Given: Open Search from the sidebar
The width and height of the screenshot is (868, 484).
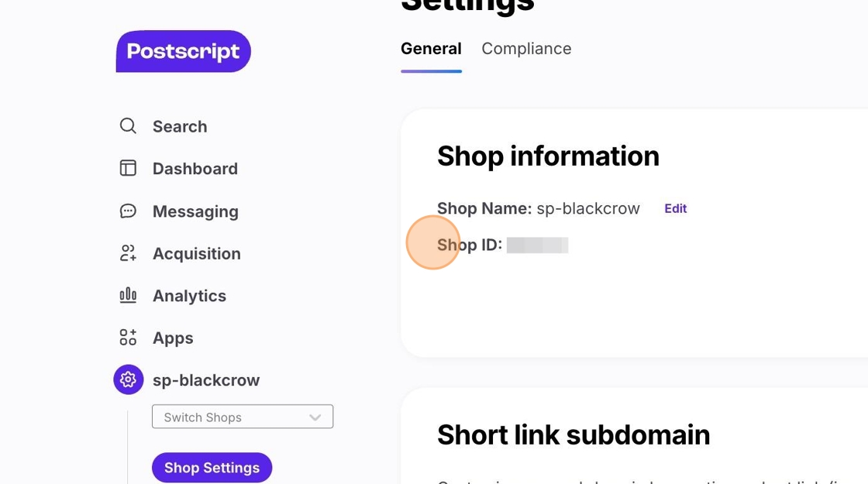Looking at the screenshot, I should click(180, 126).
